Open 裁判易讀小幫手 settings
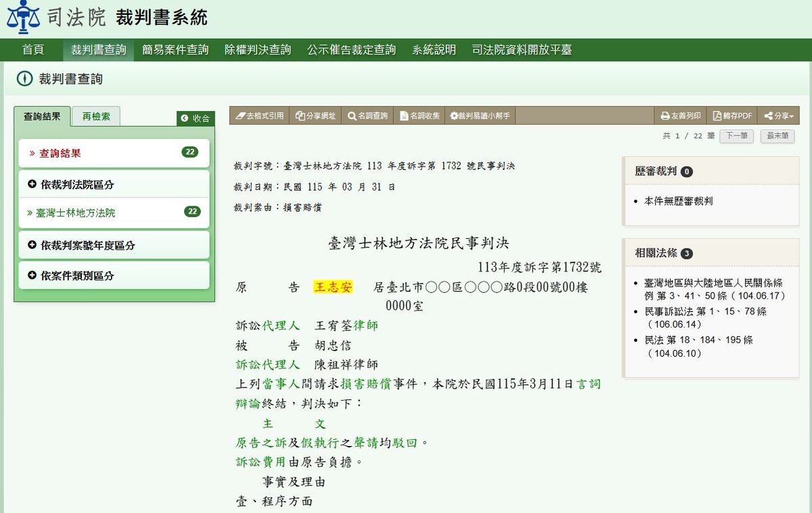The width and height of the screenshot is (812, 513). [480, 116]
